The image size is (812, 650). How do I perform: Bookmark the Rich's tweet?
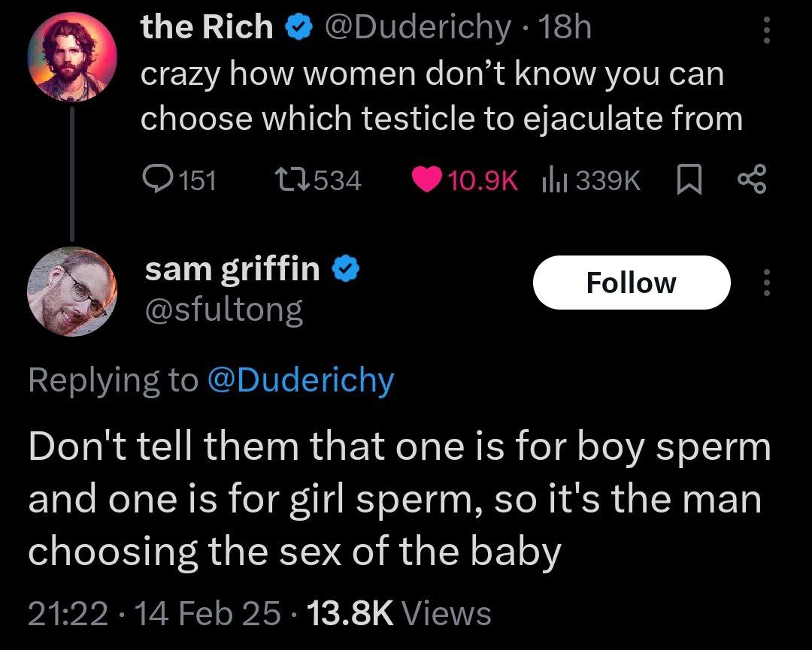pyautogui.click(x=689, y=180)
